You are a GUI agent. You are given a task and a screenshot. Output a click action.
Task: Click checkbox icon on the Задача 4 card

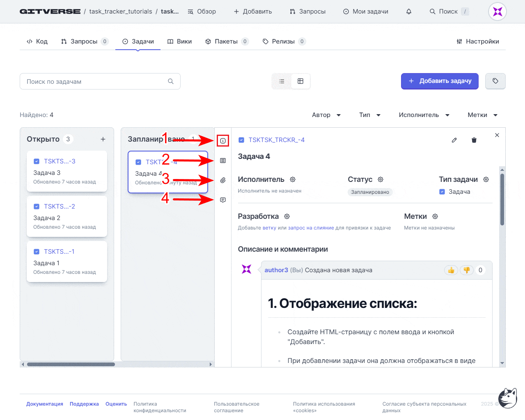pyautogui.click(x=138, y=162)
